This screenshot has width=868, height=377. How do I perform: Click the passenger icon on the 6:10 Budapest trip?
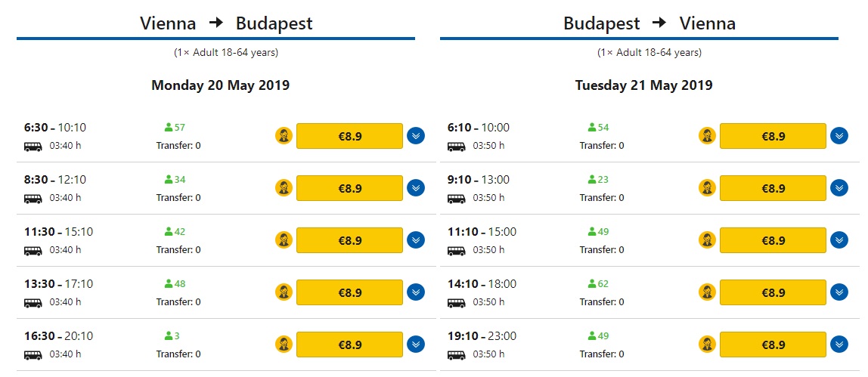point(707,136)
